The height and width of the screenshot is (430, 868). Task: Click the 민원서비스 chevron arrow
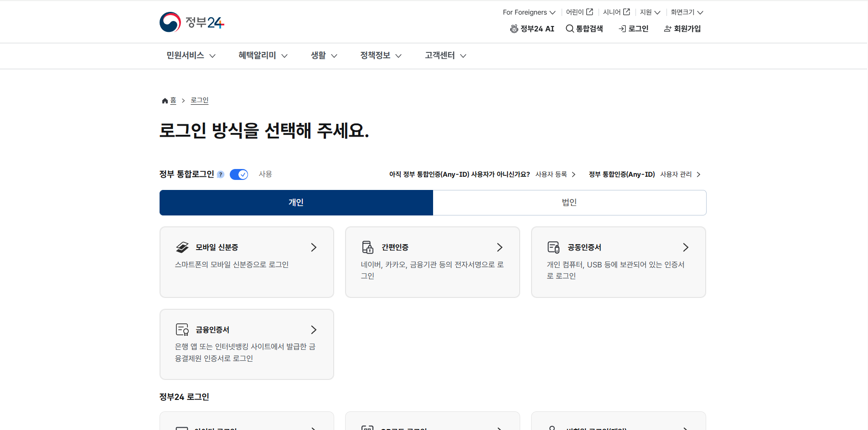(212, 56)
